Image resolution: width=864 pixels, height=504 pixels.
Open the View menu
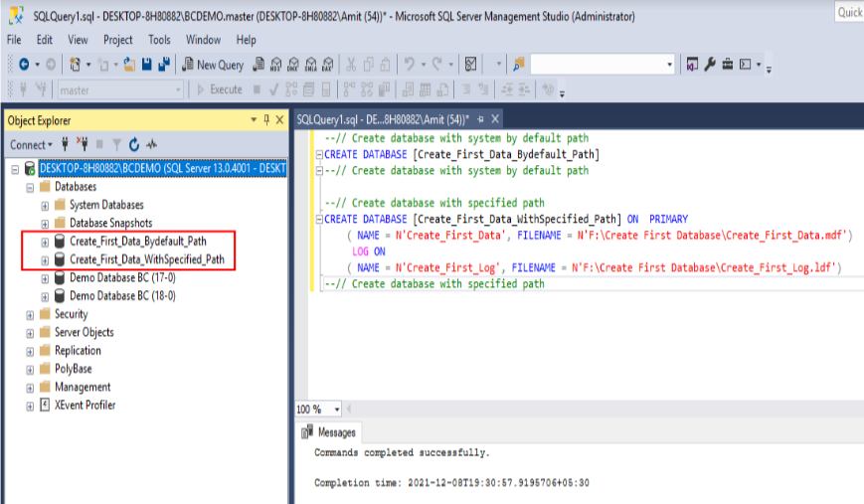[78, 40]
